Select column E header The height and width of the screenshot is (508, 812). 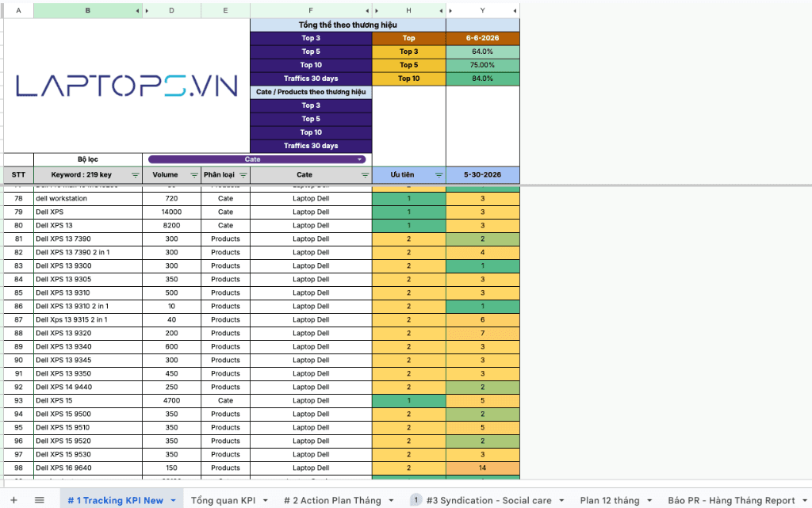[225, 10]
